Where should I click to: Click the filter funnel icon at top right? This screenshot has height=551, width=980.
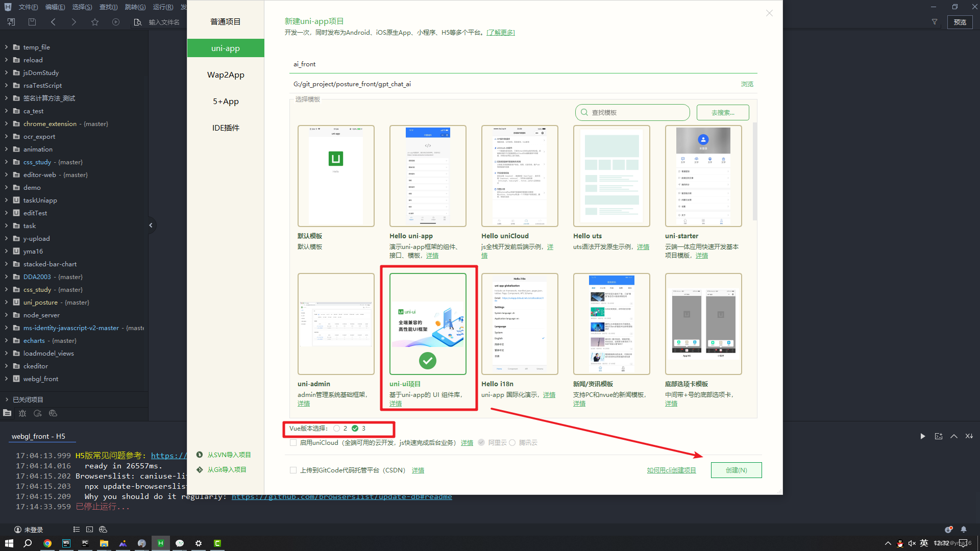(x=935, y=22)
